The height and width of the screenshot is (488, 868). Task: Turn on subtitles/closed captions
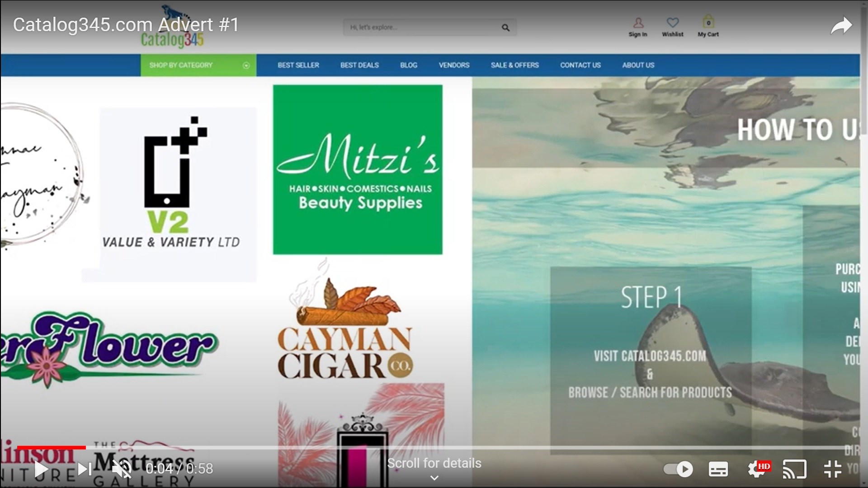pos(718,469)
